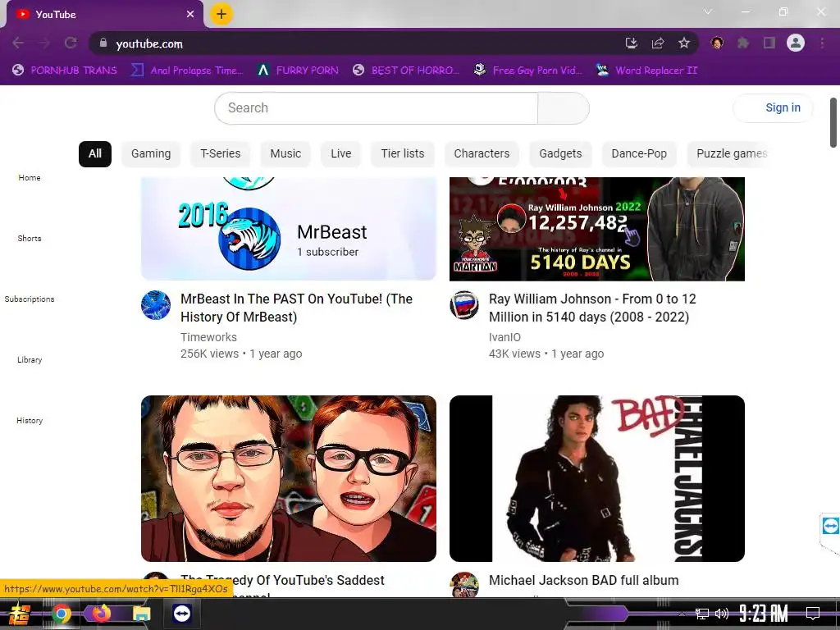
Task: Select the Gadgets filter chip
Action: (560, 153)
